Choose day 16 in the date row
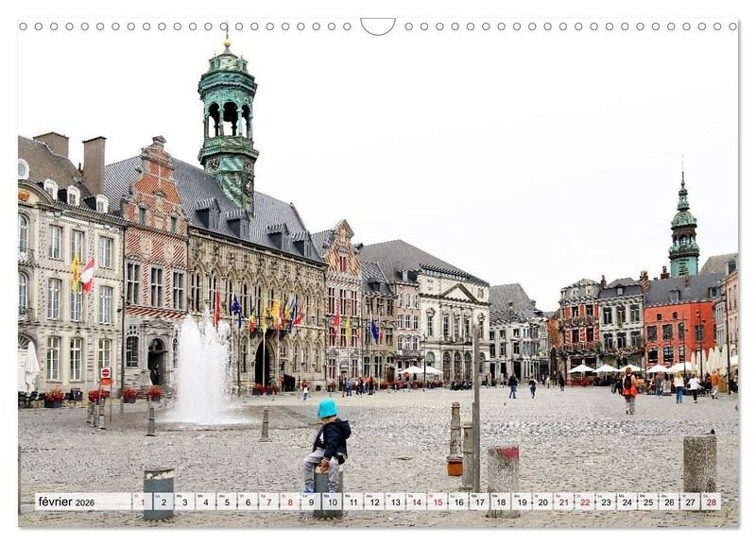 click(x=458, y=502)
